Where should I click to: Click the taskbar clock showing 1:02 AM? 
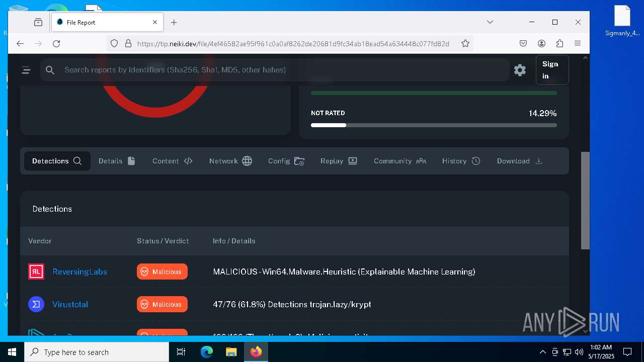coord(602,352)
